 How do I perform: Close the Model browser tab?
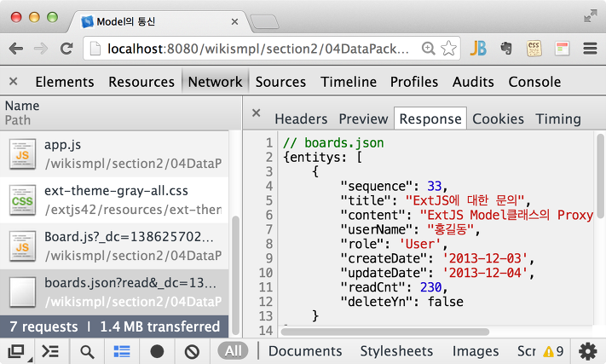234,22
